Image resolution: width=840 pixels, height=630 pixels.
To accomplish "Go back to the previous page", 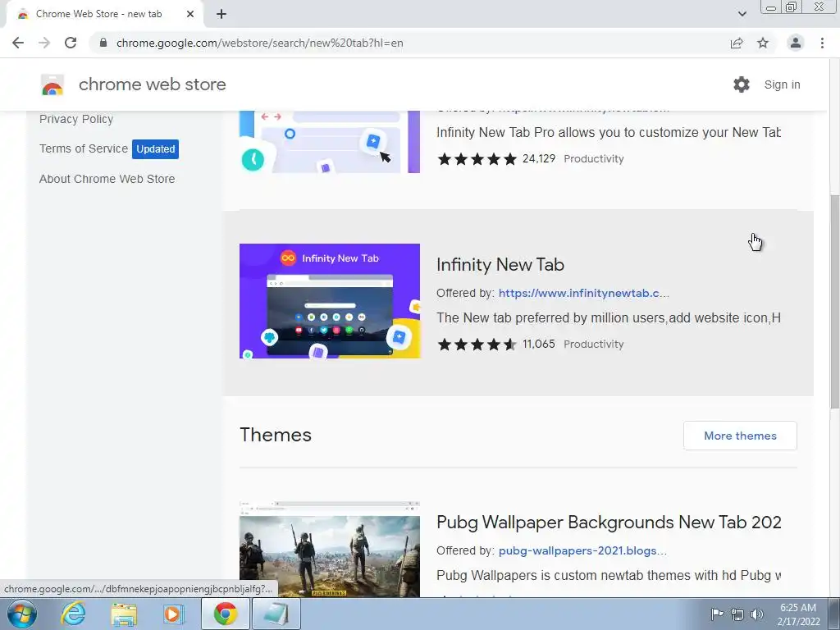I will [18, 43].
